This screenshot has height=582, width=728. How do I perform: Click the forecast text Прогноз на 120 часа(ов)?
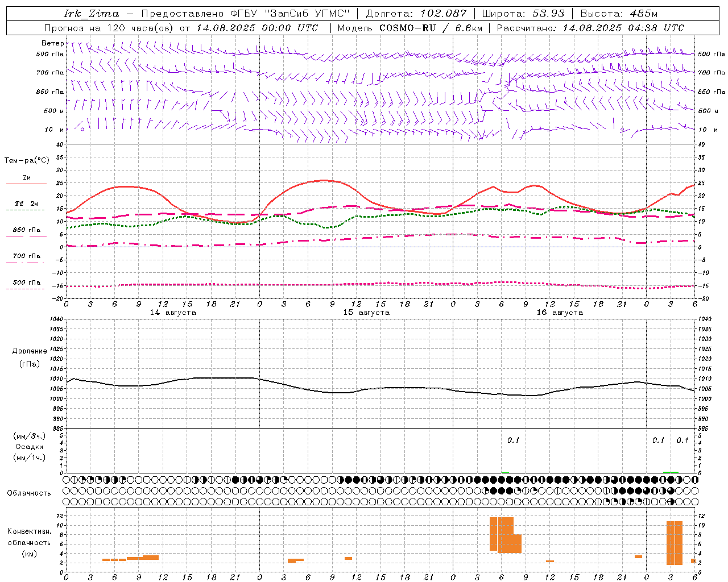(110, 28)
